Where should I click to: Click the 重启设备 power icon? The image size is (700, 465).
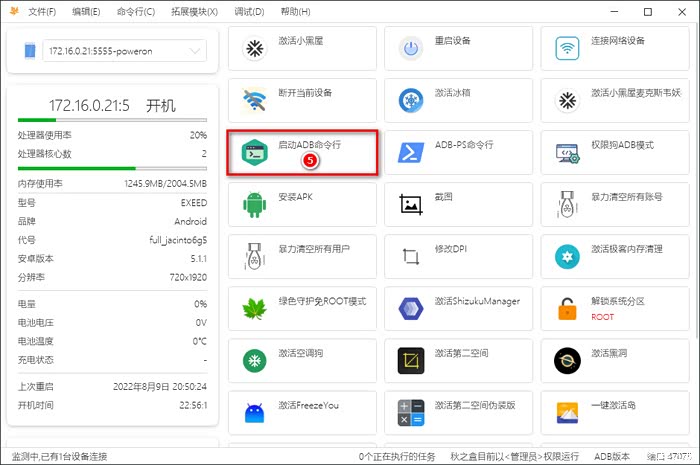pos(411,48)
